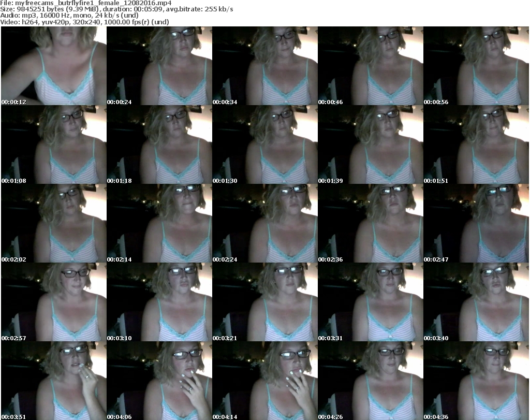View the frame stamped 00:04:36
Image resolution: width=530 pixels, height=420 pixels.
(476, 381)
